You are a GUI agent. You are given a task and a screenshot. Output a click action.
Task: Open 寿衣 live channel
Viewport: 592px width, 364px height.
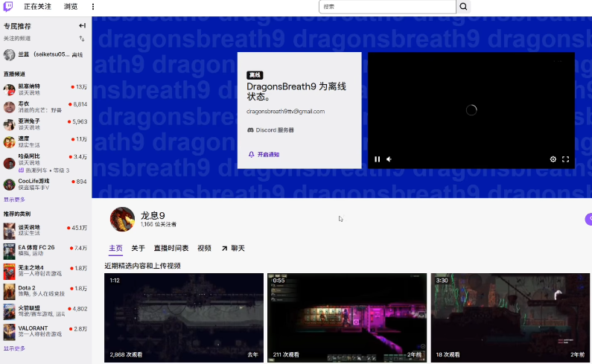[45, 107]
